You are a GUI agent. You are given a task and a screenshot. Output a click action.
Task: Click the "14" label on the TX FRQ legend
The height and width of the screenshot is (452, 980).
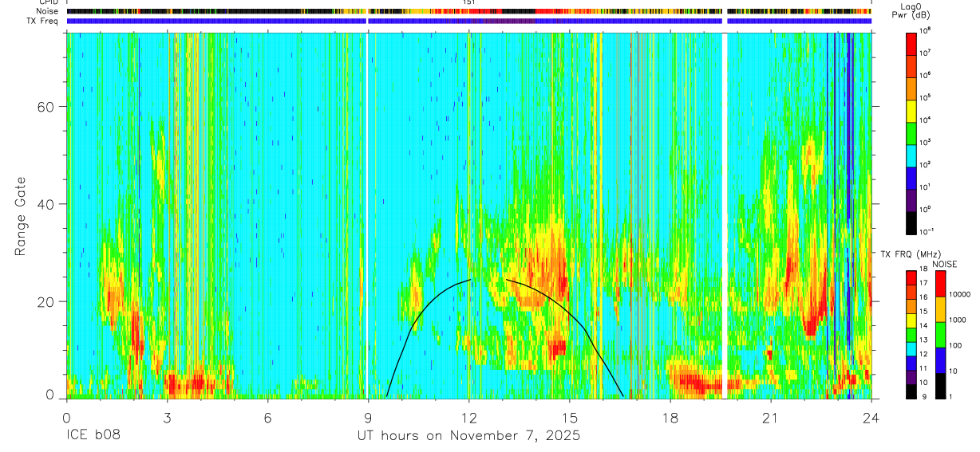pyautogui.click(x=924, y=325)
